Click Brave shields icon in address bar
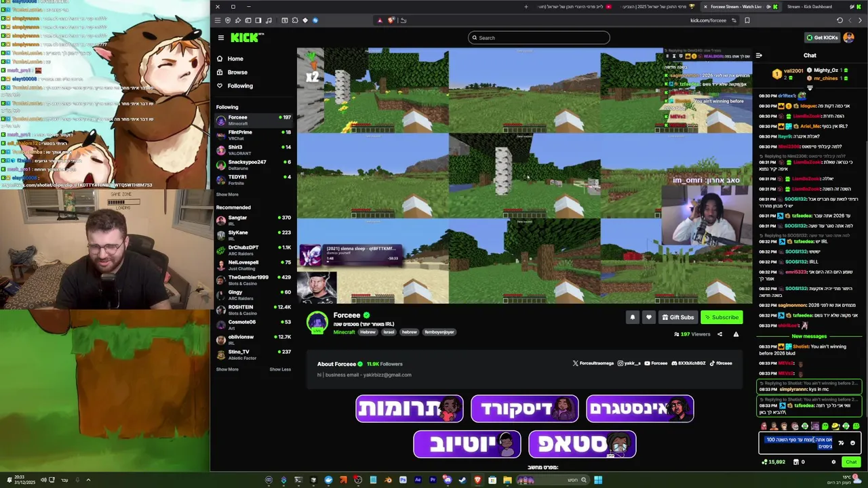Image resolution: width=868 pixels, height=488 pixels. 391,20
